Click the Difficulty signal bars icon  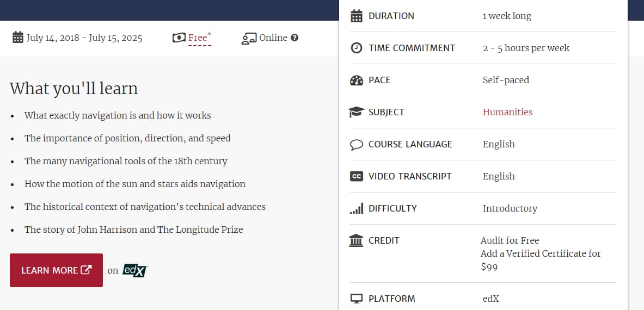tap(357, 208)
